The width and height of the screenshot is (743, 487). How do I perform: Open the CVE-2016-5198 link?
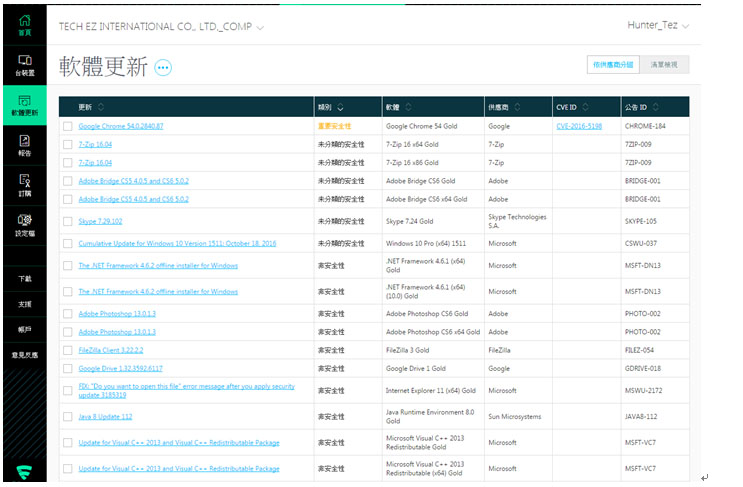coord(579,126)
